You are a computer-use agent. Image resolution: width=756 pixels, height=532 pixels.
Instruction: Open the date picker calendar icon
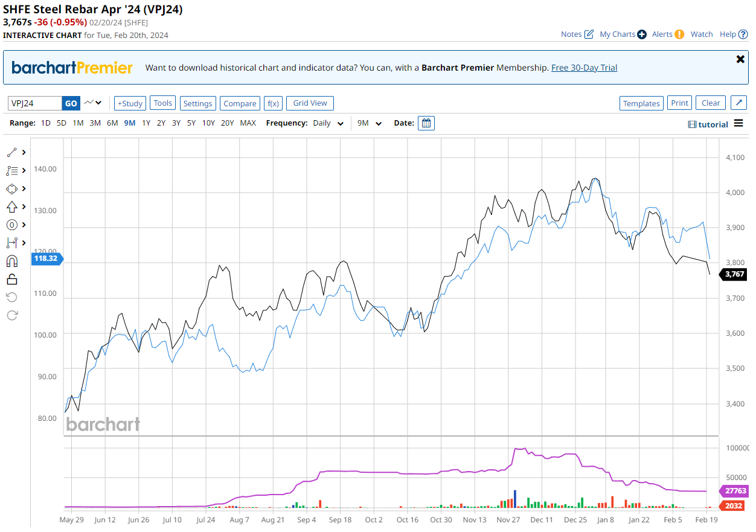click(x=426, y=123)
